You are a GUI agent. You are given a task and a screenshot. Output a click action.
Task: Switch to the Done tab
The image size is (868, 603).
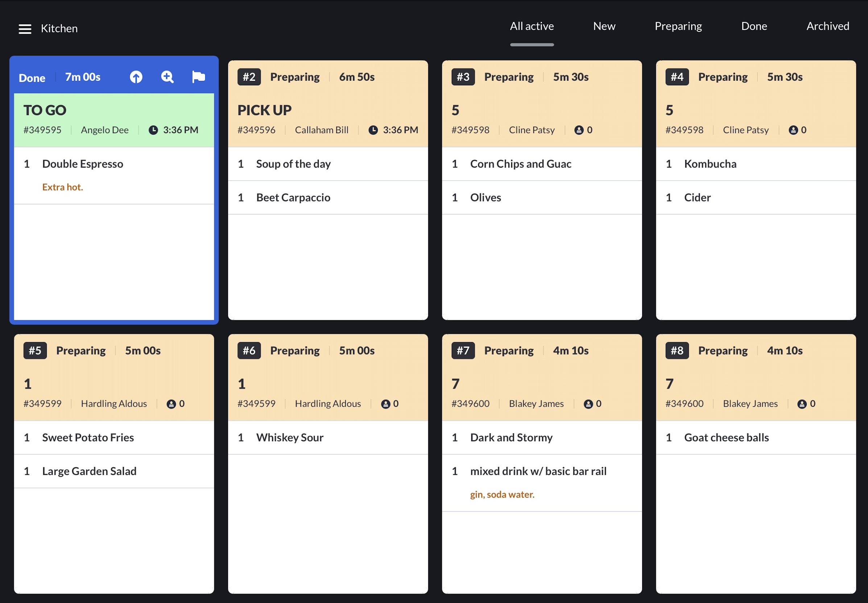pos(755,26)
